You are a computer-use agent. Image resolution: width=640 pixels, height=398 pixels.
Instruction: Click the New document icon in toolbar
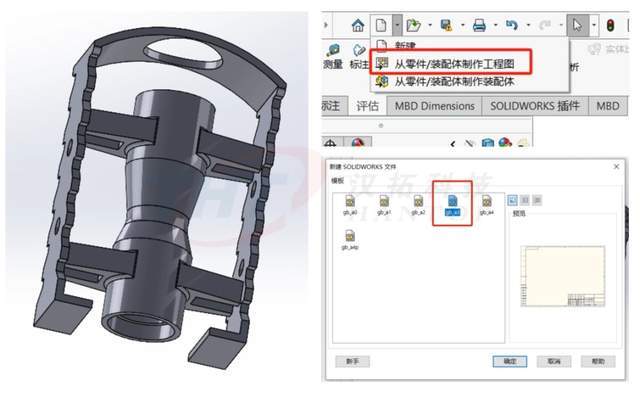click(x=381, y=25)
